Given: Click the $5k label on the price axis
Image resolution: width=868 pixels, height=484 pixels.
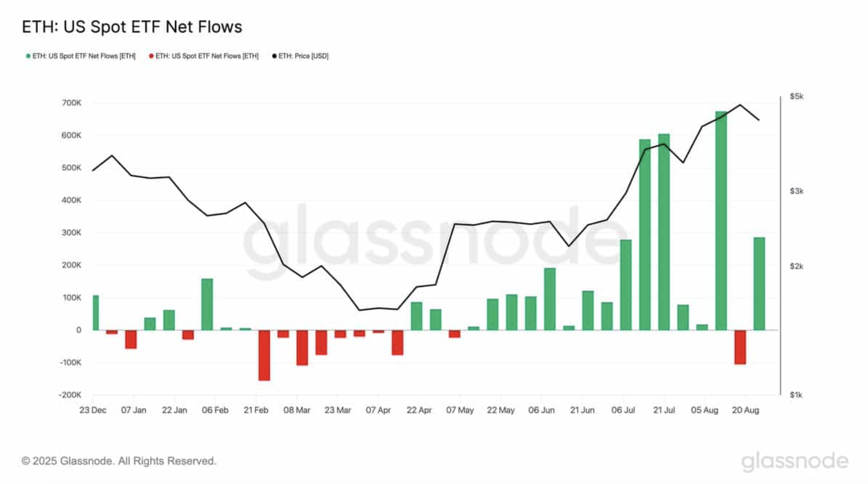Looking at the screenshot, I should coord(796,96).
